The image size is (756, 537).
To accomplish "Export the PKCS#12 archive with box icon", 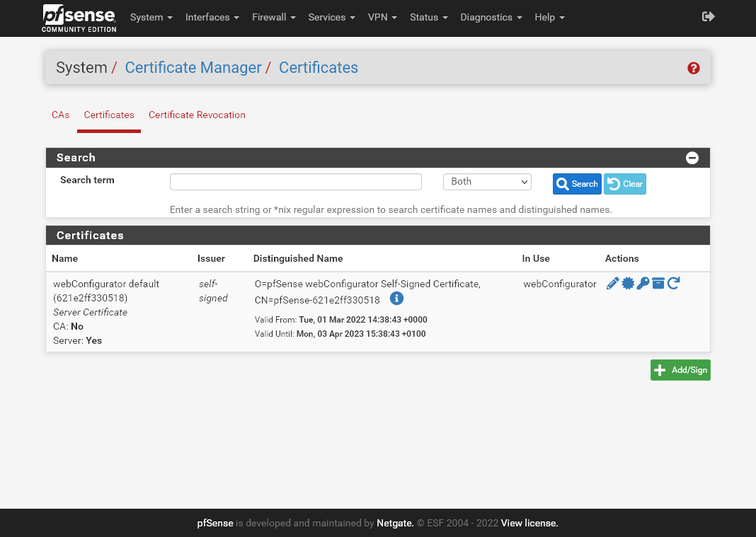I will tap(658, 283).
